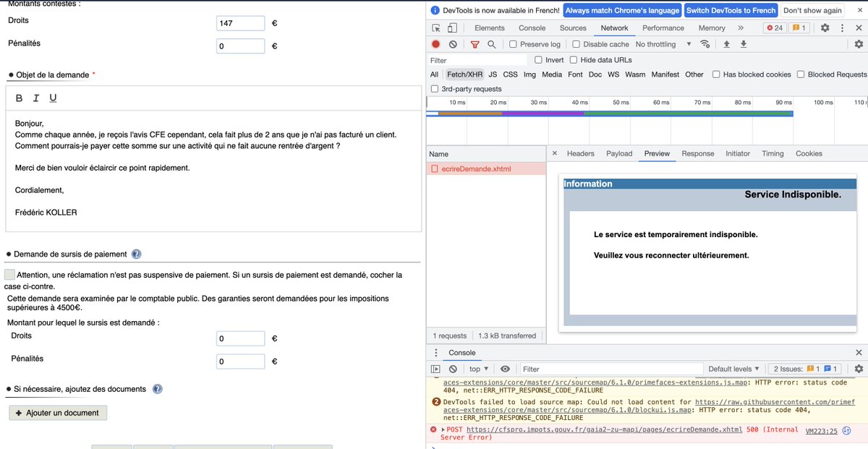This screenshot has height=449, width=868.
Task: Close the Console drawer
Action: click(x=859, y=353)
